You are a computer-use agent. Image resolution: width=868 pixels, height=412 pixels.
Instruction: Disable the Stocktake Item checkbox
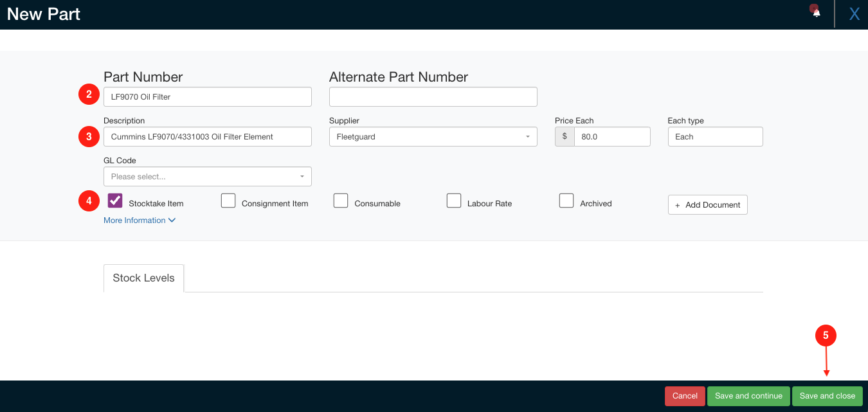point(114,201)
